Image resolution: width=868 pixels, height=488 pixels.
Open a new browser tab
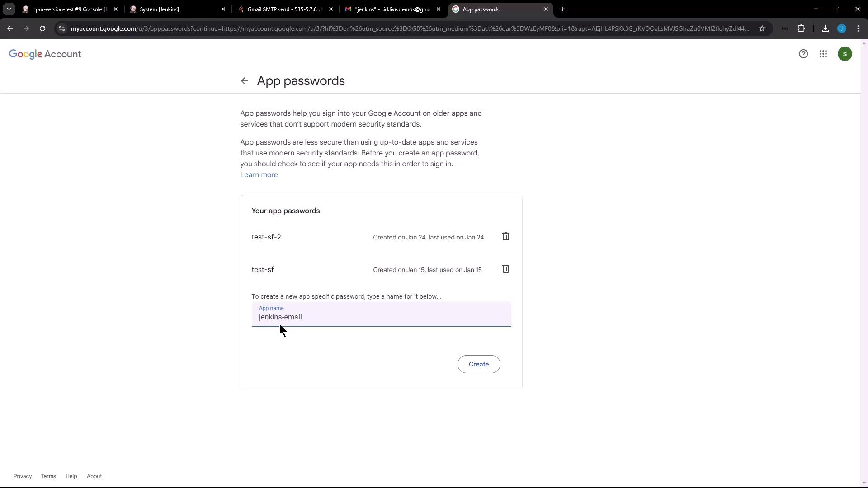(x=562, y=9)
